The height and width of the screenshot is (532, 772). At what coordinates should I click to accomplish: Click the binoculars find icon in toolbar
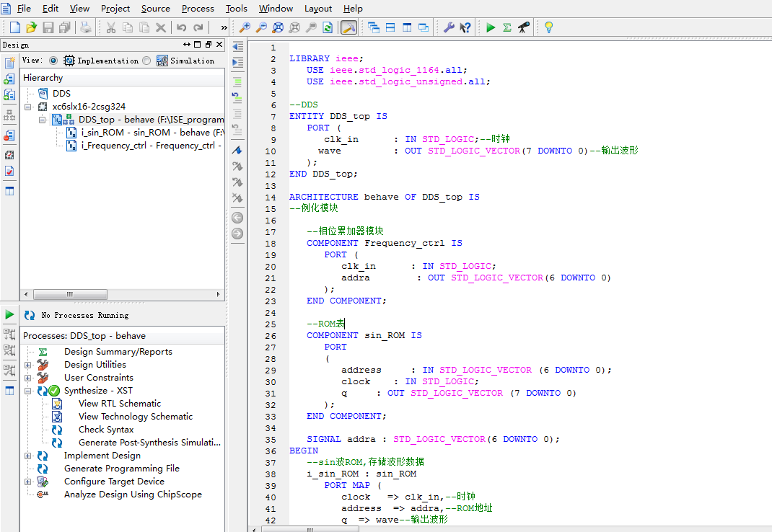pos(524,27)
